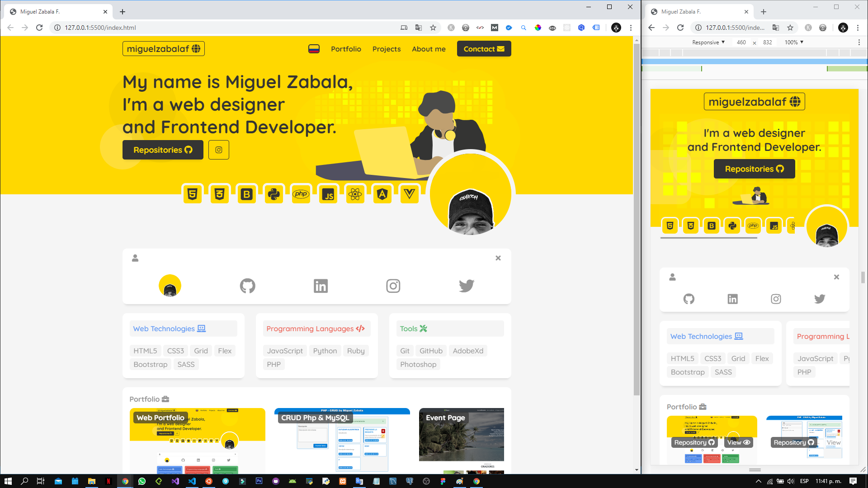Open a new tab in the left browser
This screenshot has width=868, height=488.
pyautogui.click(x=123, y=12)
